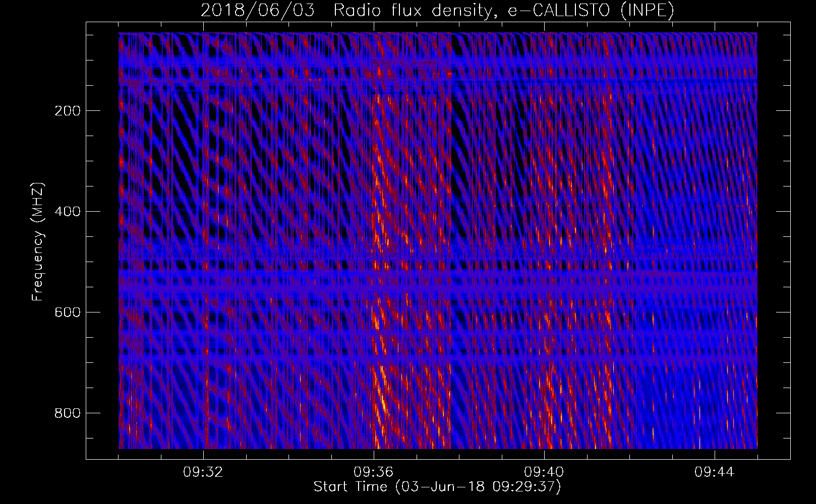Click the 400 frequency tick label
The image size is (816, 504).
pyautogui.click(x=67, y=212)
